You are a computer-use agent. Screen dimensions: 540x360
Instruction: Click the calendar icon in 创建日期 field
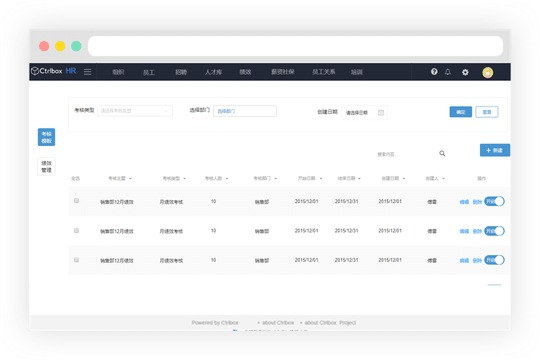[381, 113]
